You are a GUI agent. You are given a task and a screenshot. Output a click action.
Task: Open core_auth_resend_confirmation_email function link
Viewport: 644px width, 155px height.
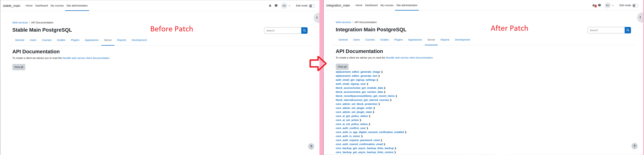pos(359,144)
